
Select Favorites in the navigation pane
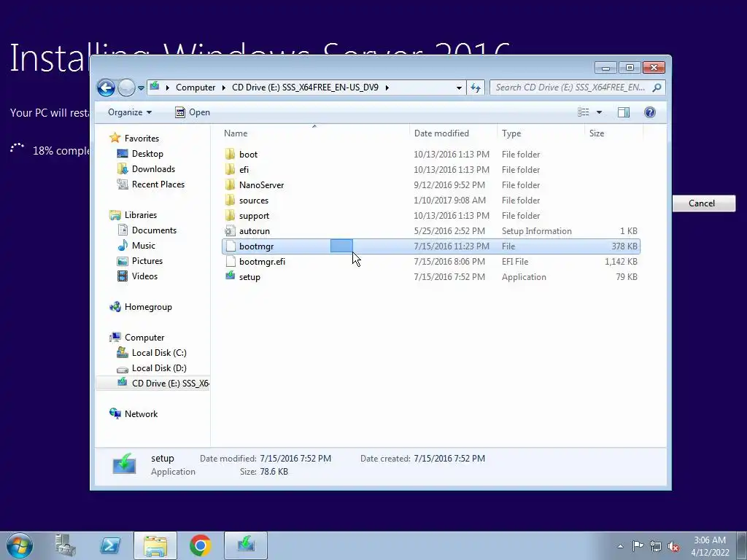tap(142, 138)
